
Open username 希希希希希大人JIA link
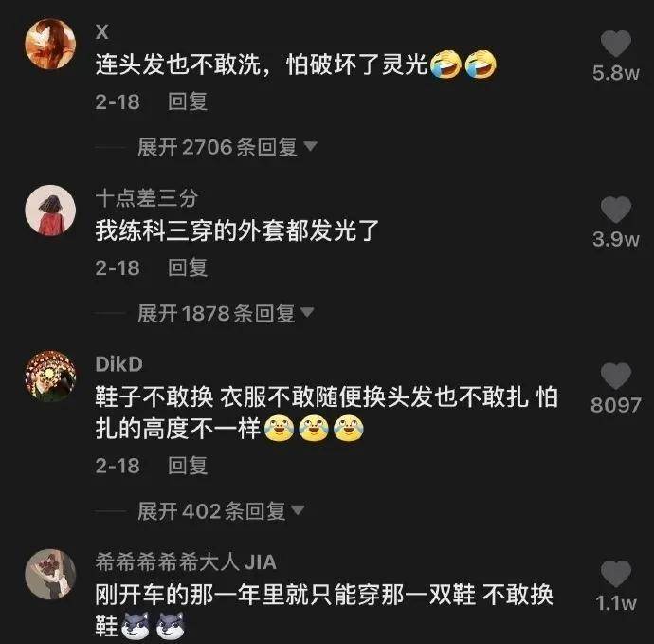[186, 561]
